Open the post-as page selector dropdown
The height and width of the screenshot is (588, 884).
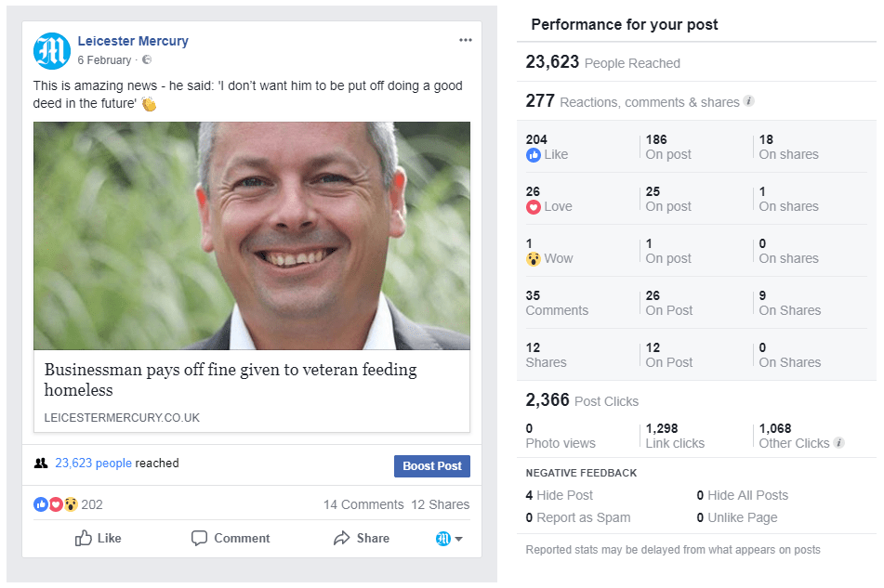[450, 539]
